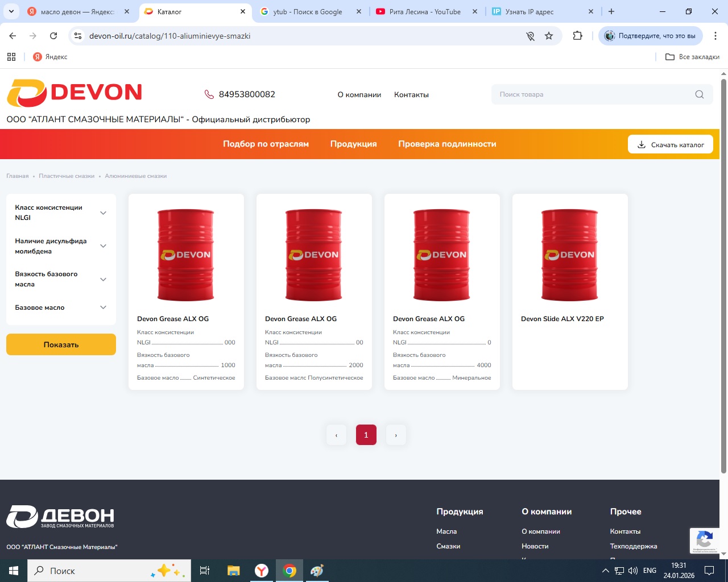Open the notification center icon

709,571
